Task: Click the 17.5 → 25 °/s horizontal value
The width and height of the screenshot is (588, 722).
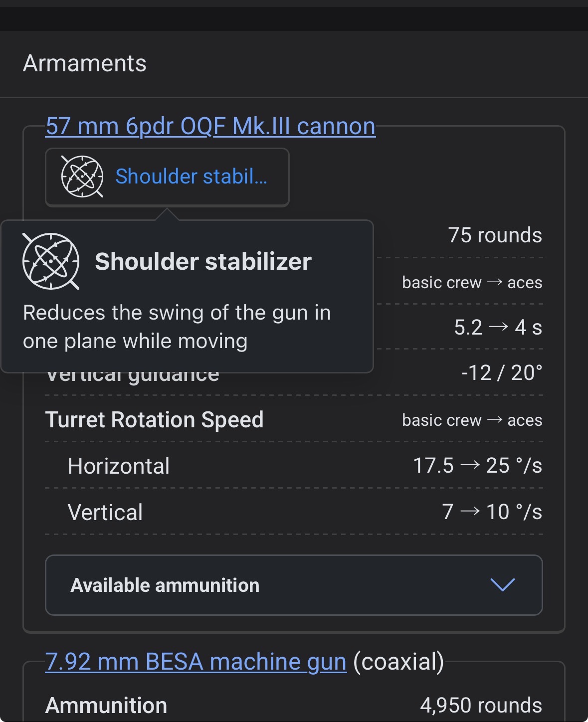Action: (477, 466)
